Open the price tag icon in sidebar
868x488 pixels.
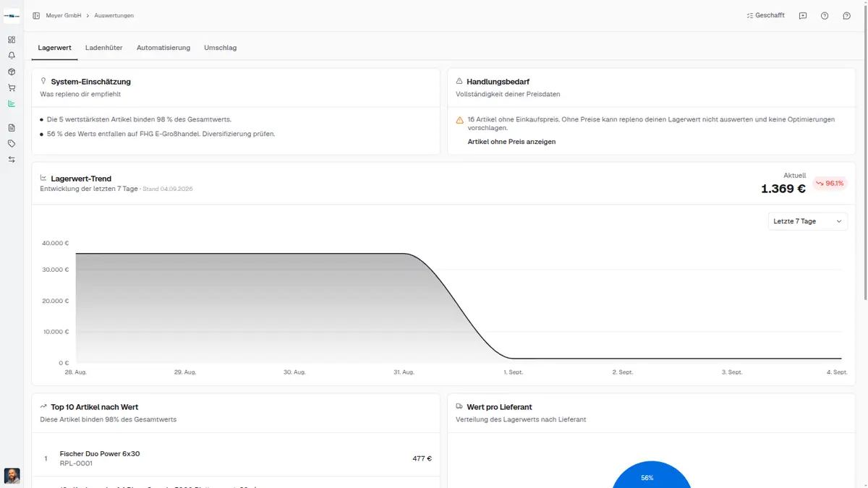click(x=12, y=144)
